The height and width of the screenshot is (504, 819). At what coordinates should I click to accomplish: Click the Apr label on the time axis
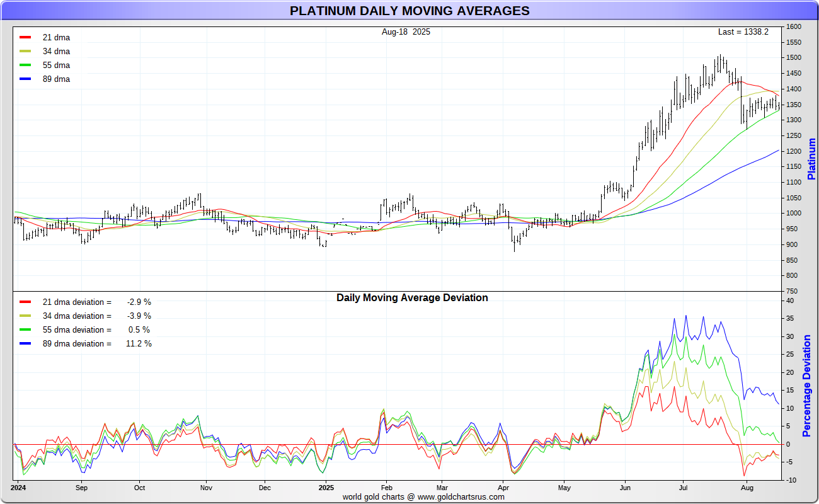503,488
